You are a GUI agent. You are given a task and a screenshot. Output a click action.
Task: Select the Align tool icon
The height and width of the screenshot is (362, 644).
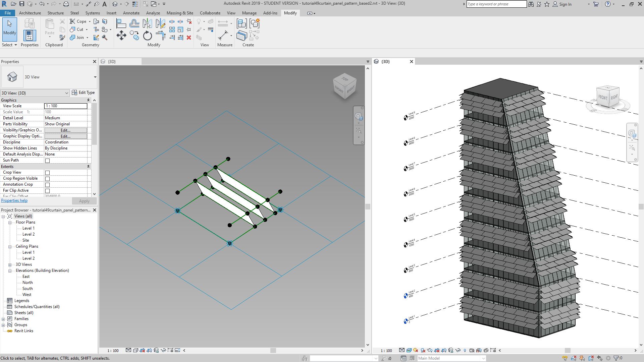pos(121,23)
